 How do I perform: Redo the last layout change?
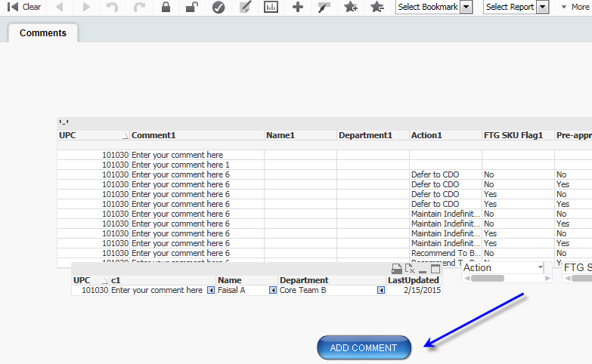click(x=139, y=7)
